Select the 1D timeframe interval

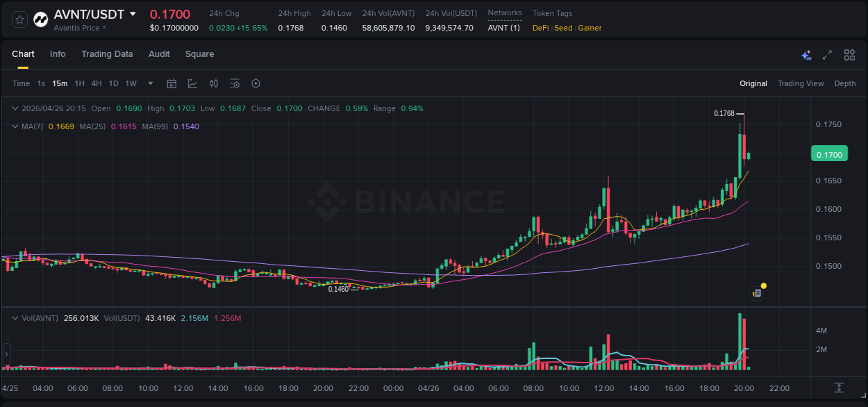point(113,83)
